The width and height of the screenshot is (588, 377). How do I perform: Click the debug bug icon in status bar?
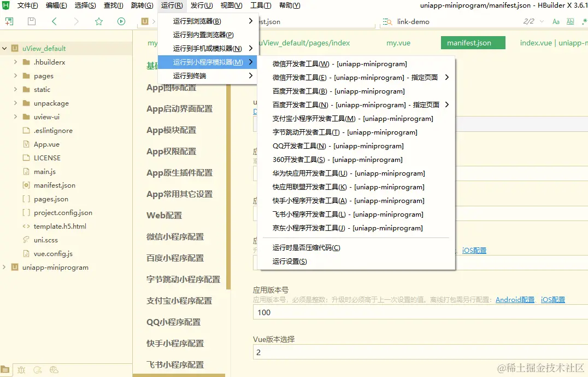pos(22,370)
